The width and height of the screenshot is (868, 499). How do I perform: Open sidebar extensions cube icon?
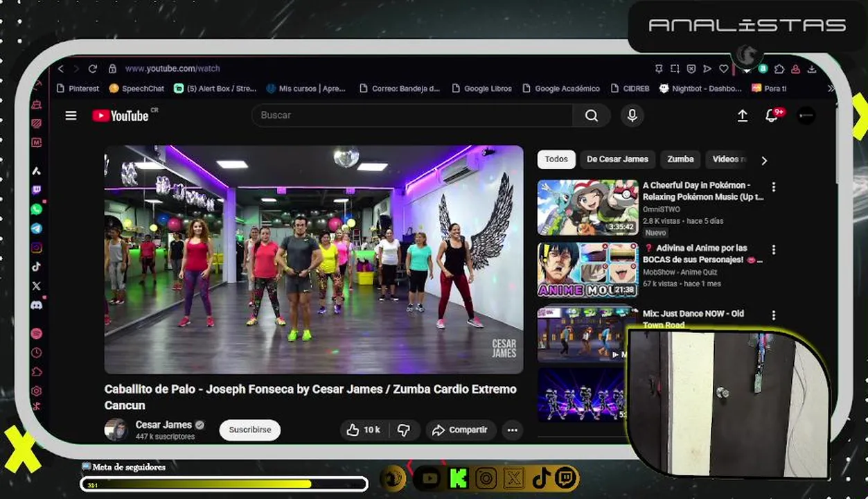click(37, 372)
